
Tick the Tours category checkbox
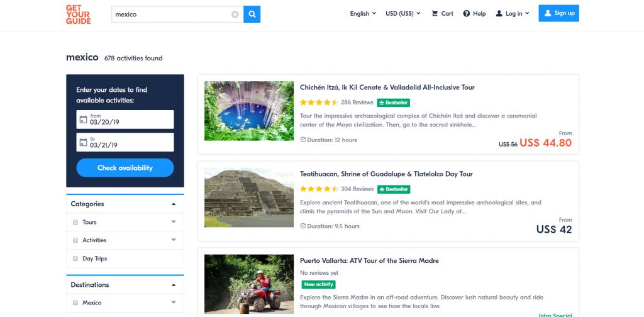[x=75, y=222]
